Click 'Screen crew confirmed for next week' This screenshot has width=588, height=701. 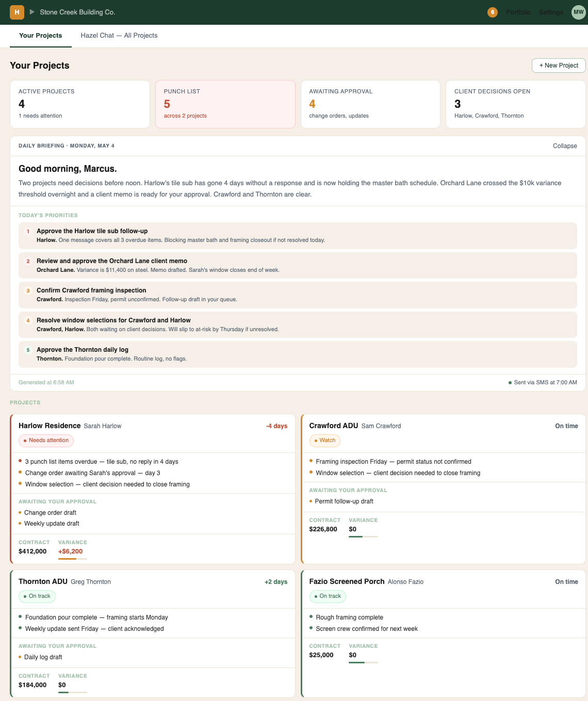(367, 629)
